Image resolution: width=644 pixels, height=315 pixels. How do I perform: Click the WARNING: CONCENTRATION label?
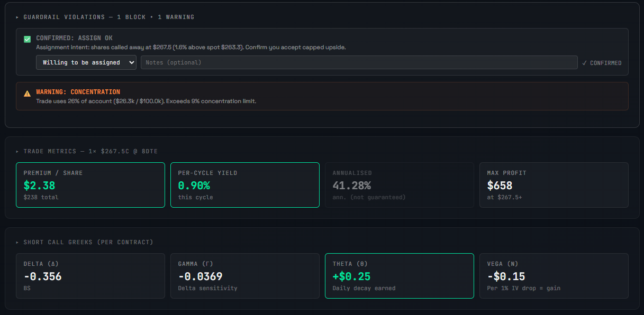[77, 91]
